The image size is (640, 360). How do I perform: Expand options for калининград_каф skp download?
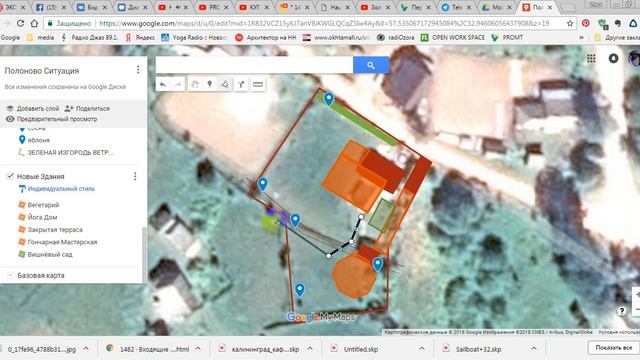[310, 349]
